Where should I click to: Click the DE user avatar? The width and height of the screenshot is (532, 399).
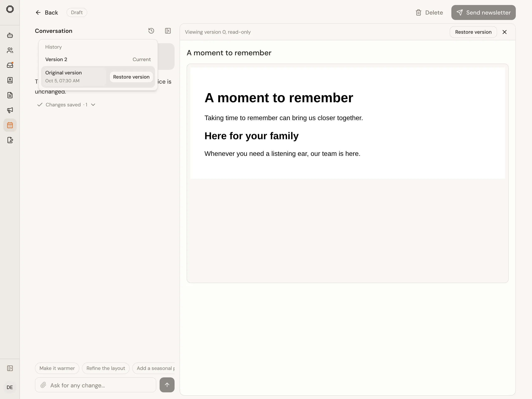pos(10,387)
